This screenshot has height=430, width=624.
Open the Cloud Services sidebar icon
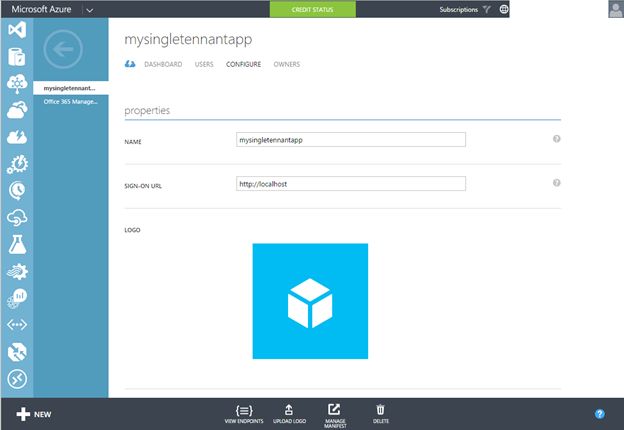tap(17, 110)
